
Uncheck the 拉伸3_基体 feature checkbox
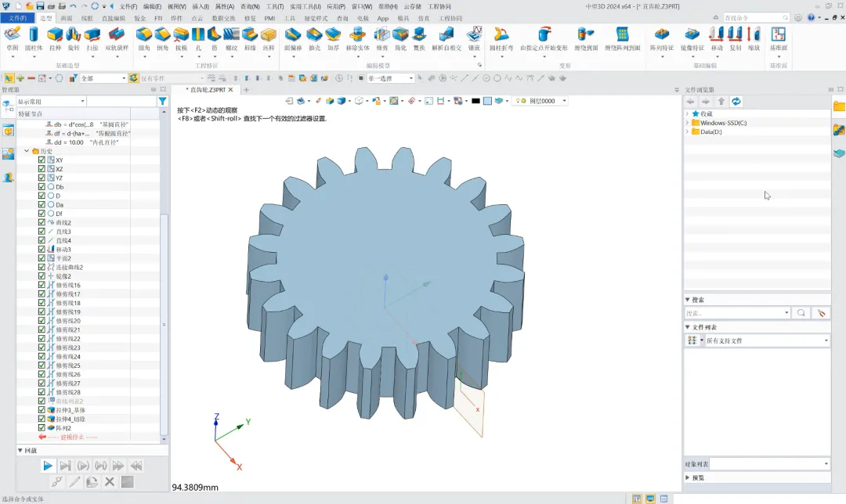tap(42, 410)
